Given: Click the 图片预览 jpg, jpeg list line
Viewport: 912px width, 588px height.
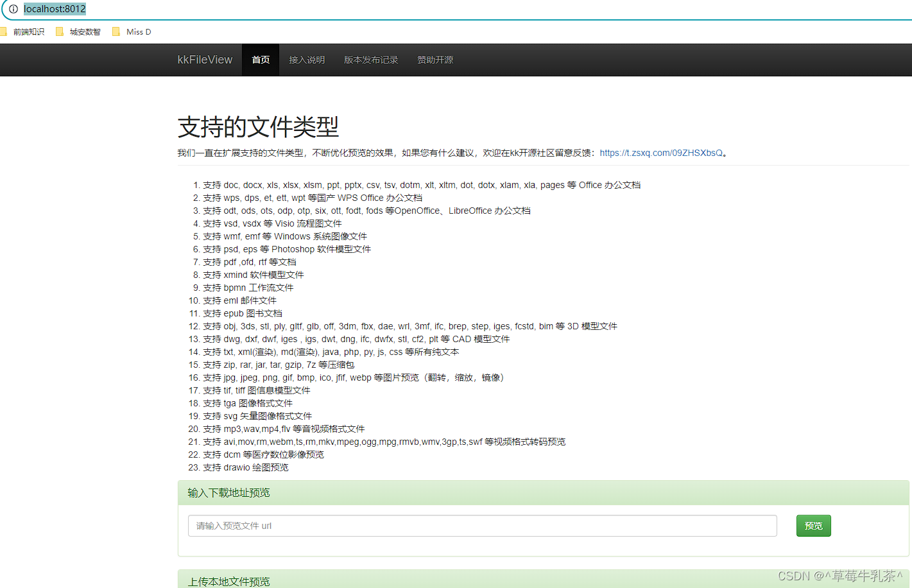Looking at the screenshot, I should [354, 377].
